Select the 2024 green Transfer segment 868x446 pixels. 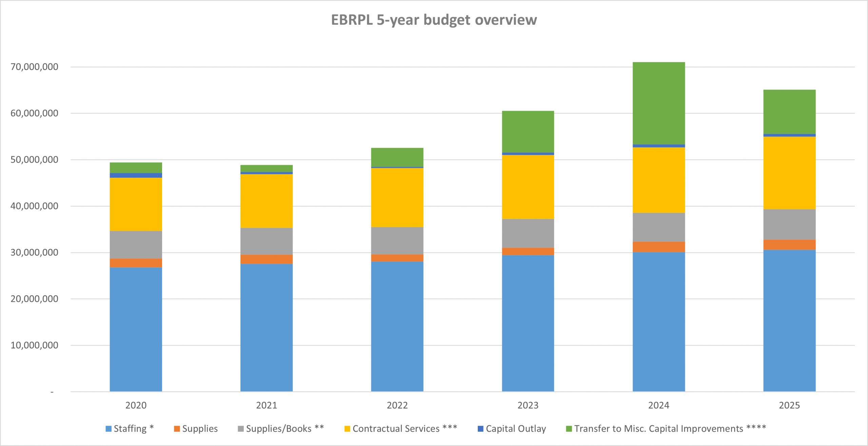pyautogui.click(x=659, y=103)
